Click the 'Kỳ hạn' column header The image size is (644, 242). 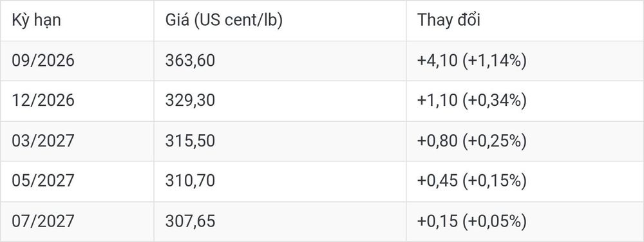(36, 20)
